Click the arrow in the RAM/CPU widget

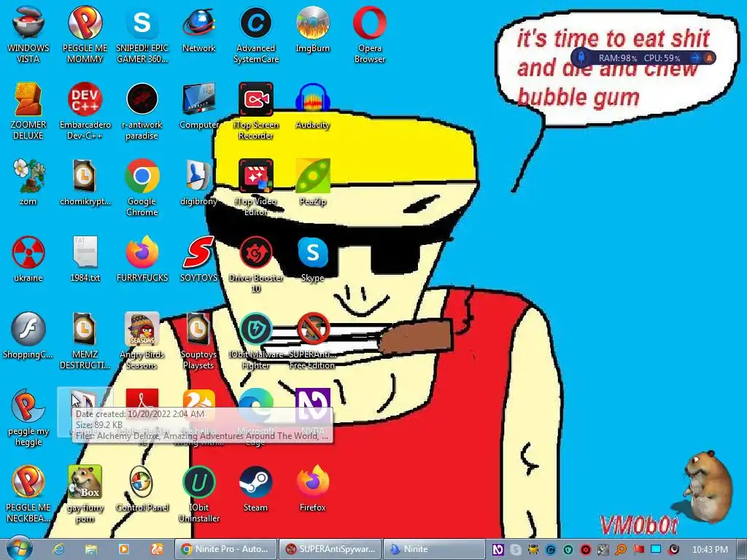[695, 58]
